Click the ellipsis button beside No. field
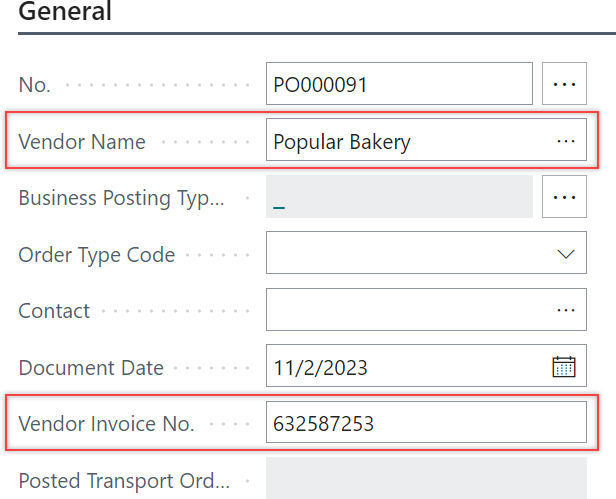The height and width of the screenshot is (499, 616). pyautogui.click(x=564, y=85)
